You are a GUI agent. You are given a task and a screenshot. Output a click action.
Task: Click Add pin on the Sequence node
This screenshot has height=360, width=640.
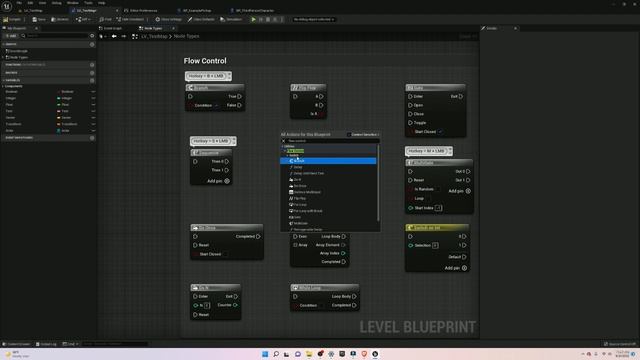pos(218,181)
